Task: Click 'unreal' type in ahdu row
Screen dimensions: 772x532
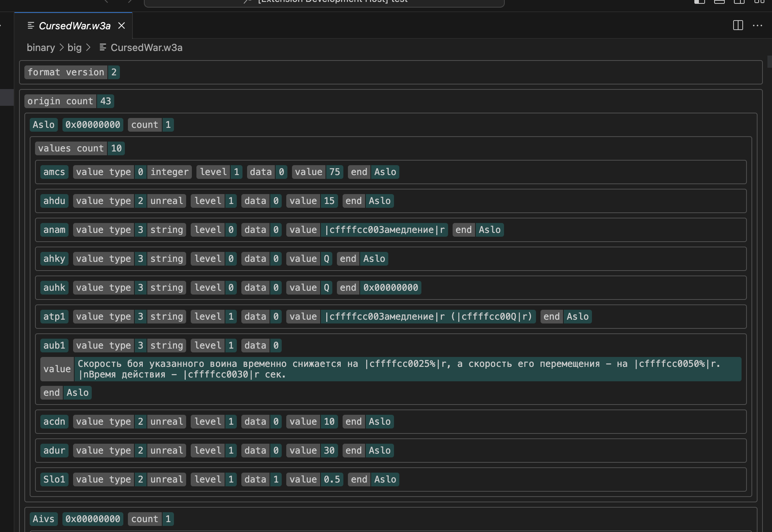Action: tap(167, 201)
